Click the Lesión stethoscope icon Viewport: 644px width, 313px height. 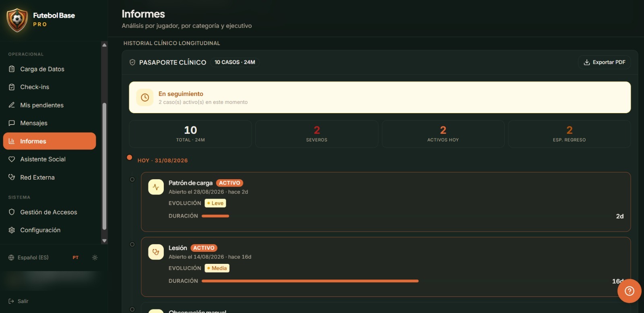(156, 252)
